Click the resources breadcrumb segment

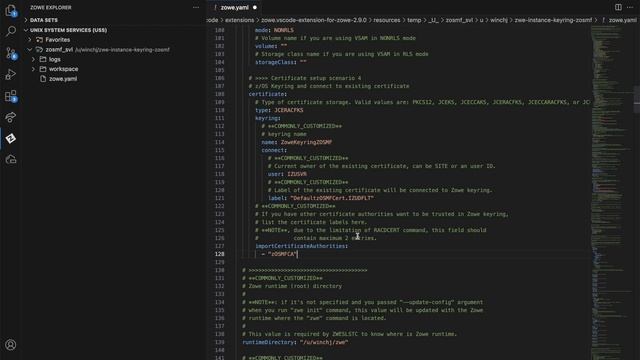coord(387,20)
